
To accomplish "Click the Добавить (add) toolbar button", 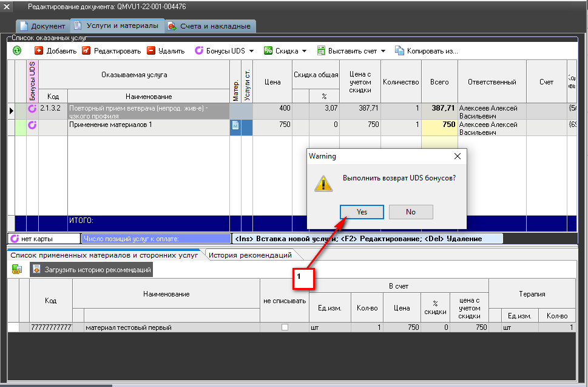I will 56,51.
